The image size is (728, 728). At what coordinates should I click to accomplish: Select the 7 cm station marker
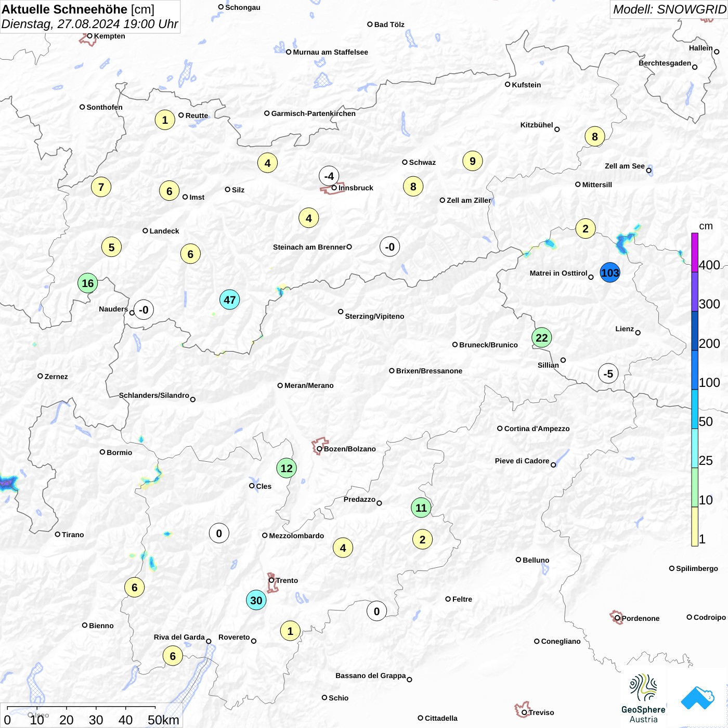[101, 187]
